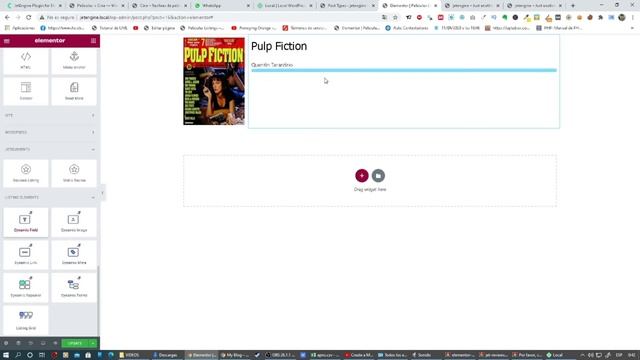Viewport: 640px width, 360px height.
Task: Select the Dynamic Repeater widget
Action: tap(26, 287)
